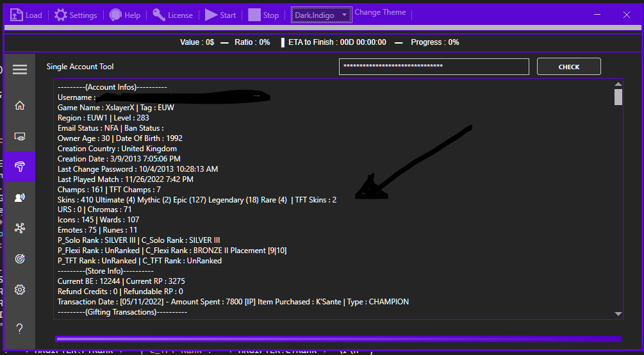The width and height of the screenshot is (644, 355).
Task: Click the 'Current BE : 12244' line
Action: click(x=121, y=281)
